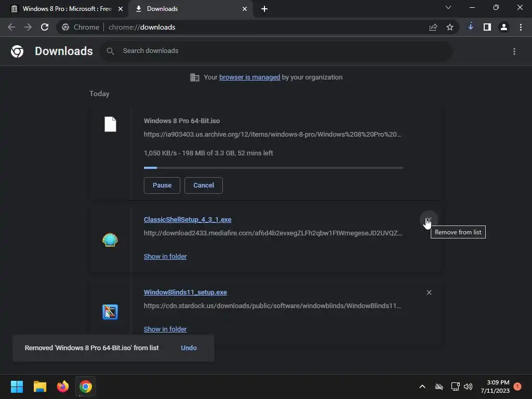
Task: Show hidden system tray icons
Action: [x=422, y=387]
